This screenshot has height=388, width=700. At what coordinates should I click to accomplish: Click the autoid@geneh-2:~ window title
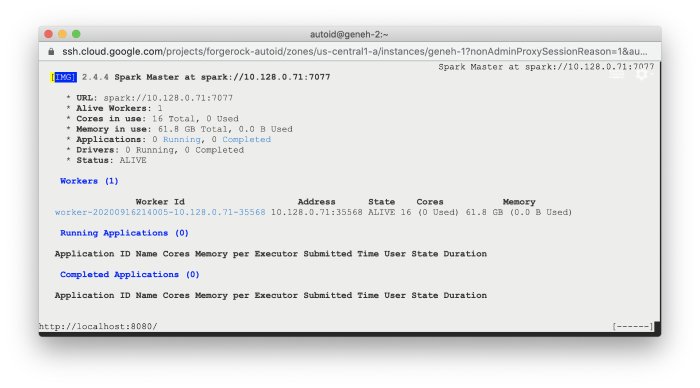click(x=349, y=34)
